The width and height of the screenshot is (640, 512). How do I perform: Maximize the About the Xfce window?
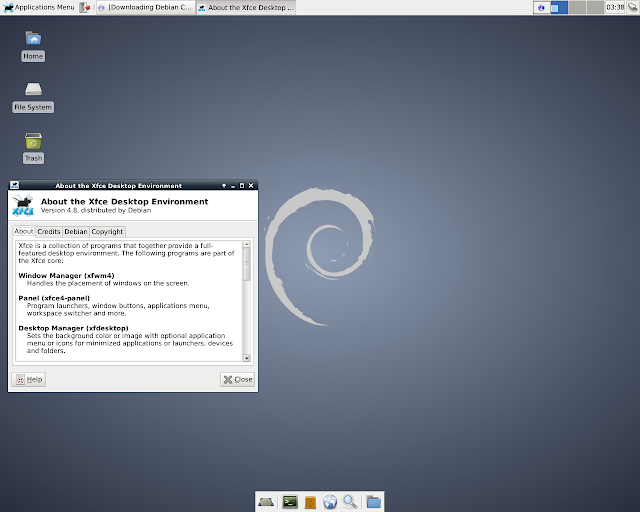point(242,185)
